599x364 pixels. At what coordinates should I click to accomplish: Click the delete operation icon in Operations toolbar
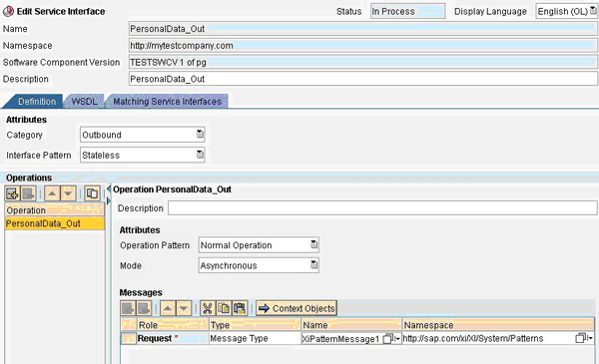point(28,193)
